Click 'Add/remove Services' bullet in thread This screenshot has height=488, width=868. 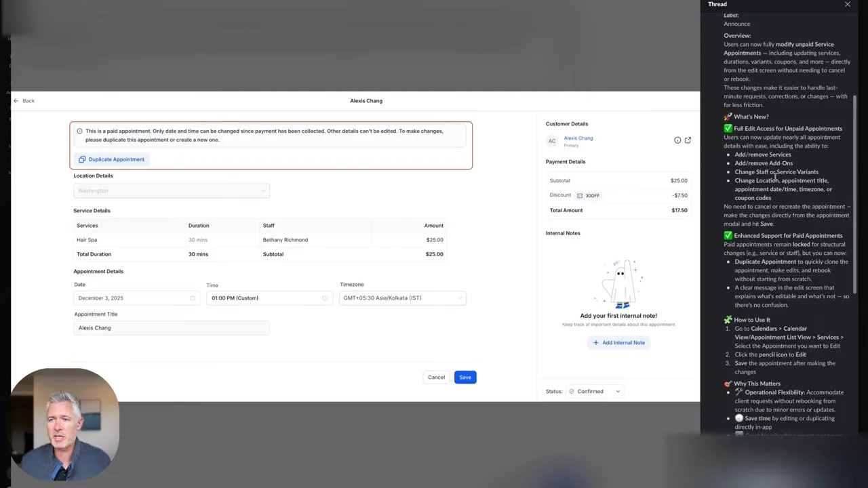pos(763,155)
